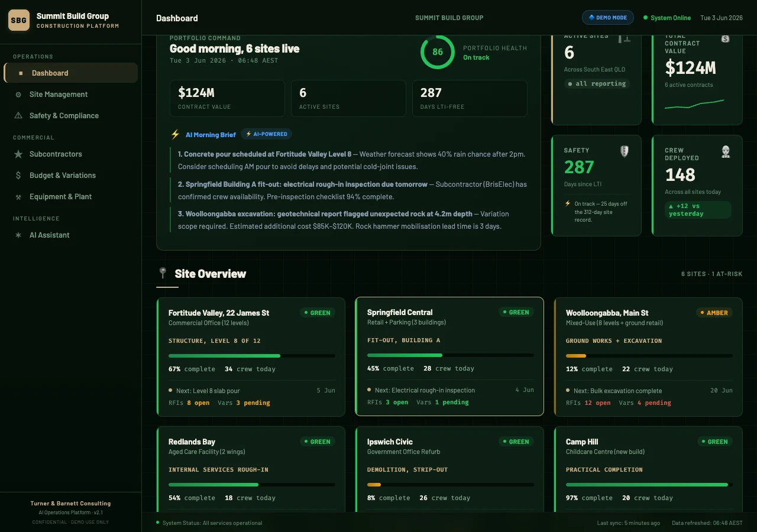Launch the AI Assistant
The image size is (757, 532).
pos(71,235)
